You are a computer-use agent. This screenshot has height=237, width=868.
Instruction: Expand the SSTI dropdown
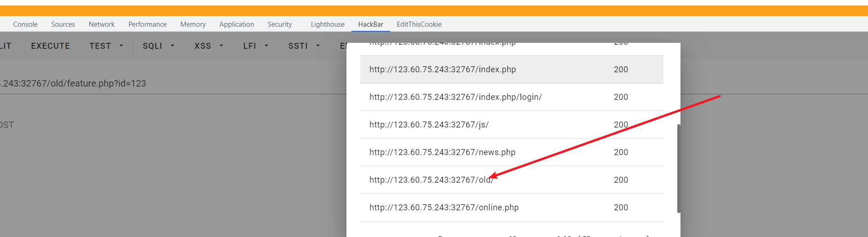[304, 46]
